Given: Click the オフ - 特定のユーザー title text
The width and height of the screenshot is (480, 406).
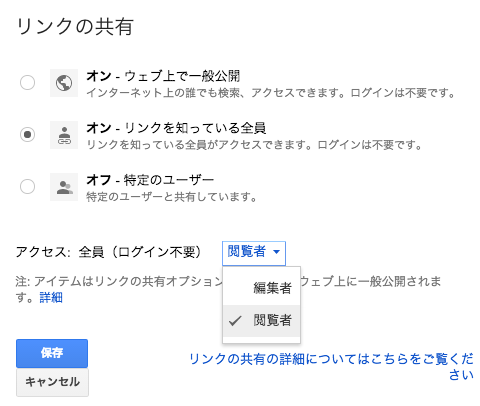Looking at the screenshot, I should pyautogui.click(x=150, y=180).
